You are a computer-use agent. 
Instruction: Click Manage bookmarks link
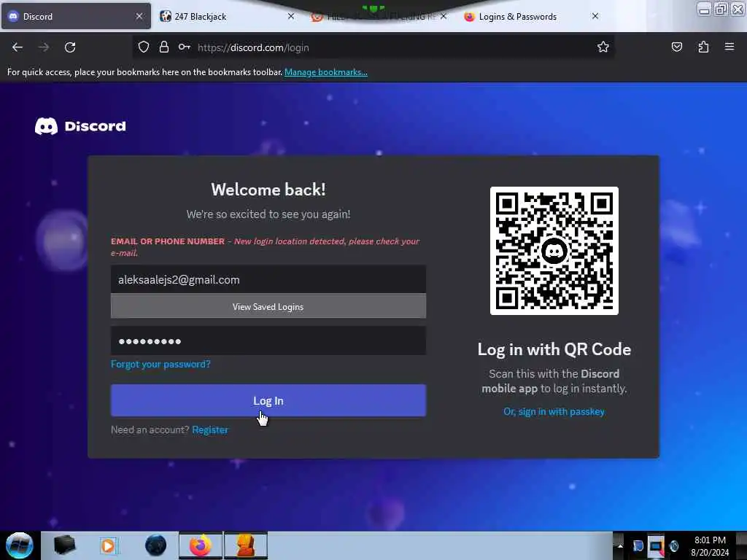coord(326,72)
